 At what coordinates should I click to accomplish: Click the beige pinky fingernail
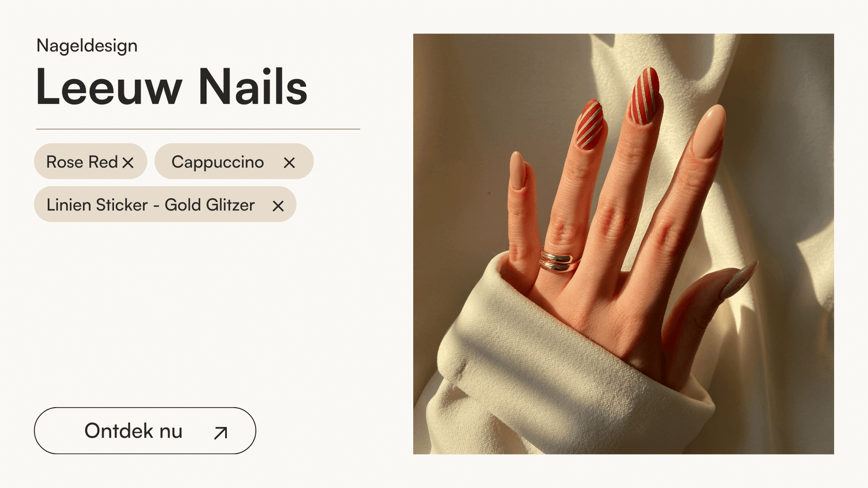tap(517, 171)
